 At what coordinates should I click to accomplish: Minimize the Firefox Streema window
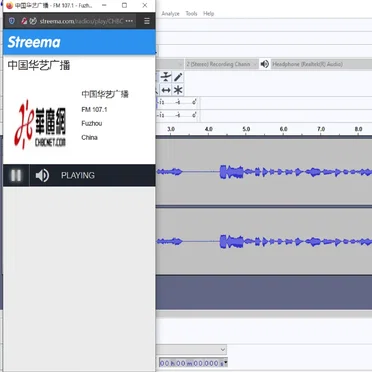(104, 5)
